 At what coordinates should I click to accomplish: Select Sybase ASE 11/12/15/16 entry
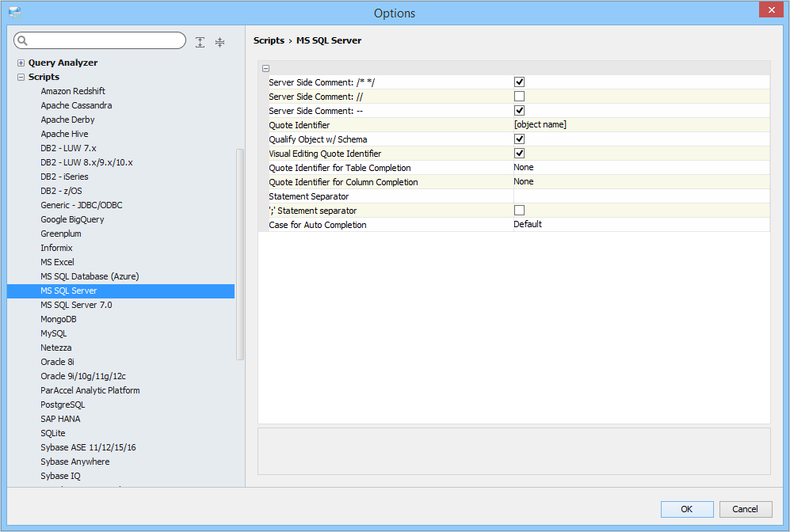coord(88,447)
